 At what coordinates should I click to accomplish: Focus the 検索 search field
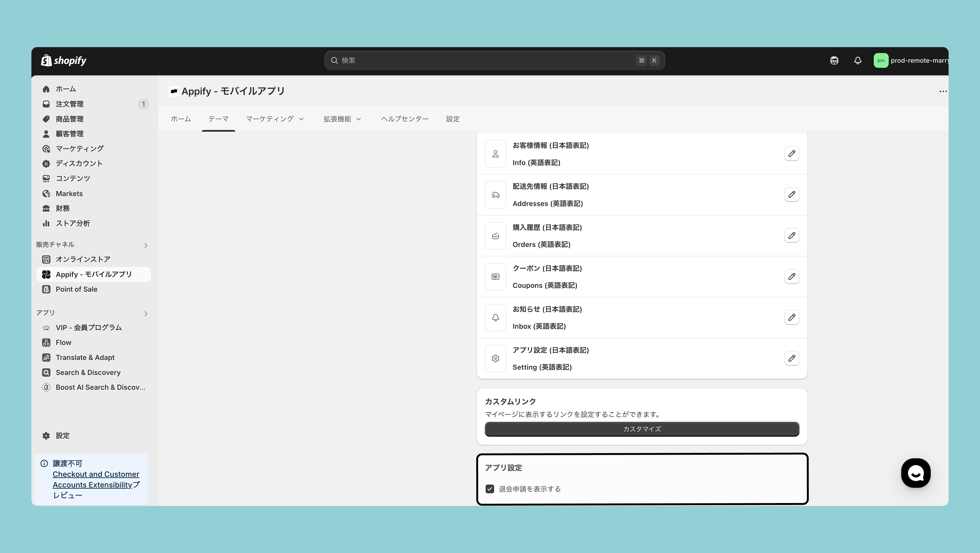495,61
